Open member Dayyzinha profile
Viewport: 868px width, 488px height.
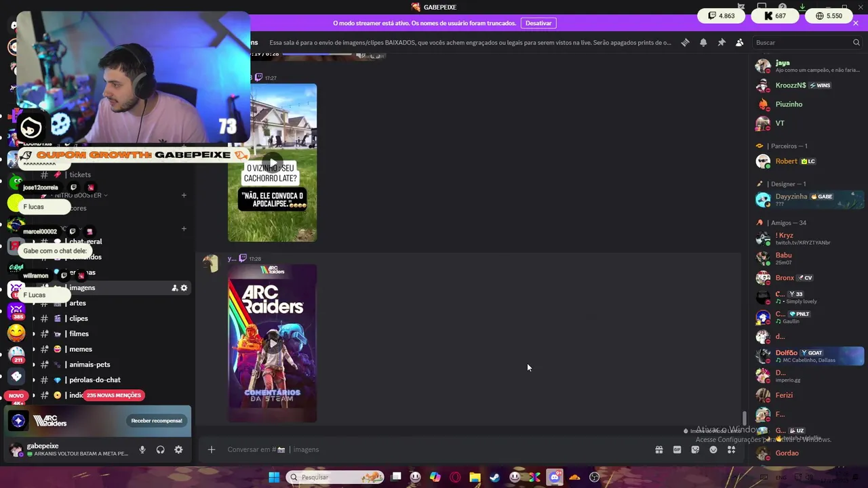coord(809,199)
